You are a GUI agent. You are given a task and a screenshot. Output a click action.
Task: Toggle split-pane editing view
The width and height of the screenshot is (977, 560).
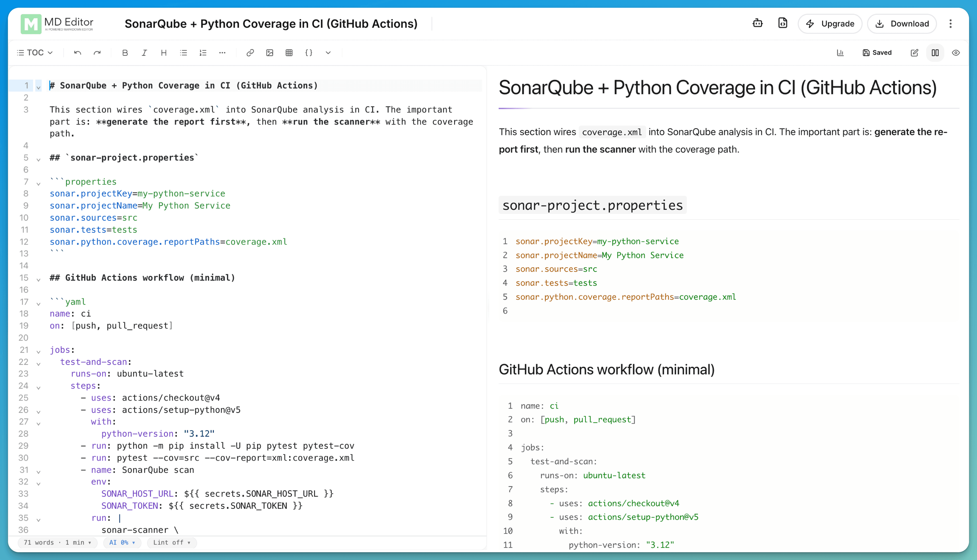pos(935,53)
